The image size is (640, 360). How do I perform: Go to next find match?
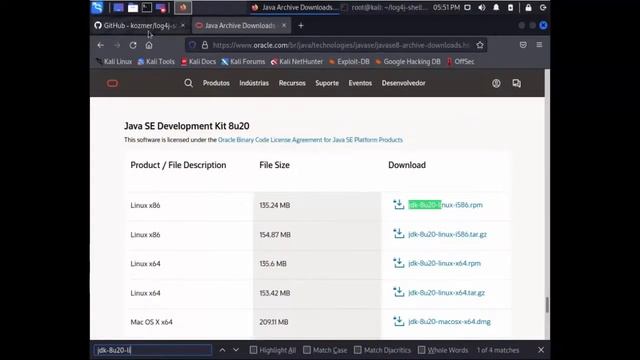pyautogui.click(x=236, y=350)
